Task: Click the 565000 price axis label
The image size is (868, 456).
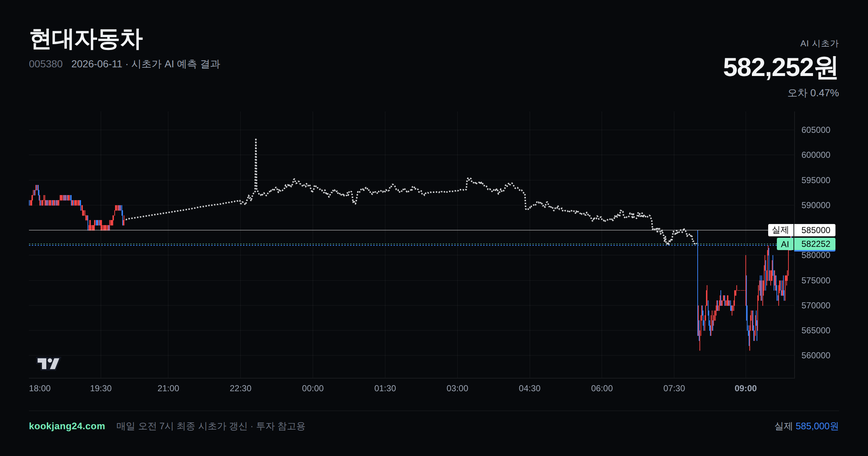Action: 816,330
